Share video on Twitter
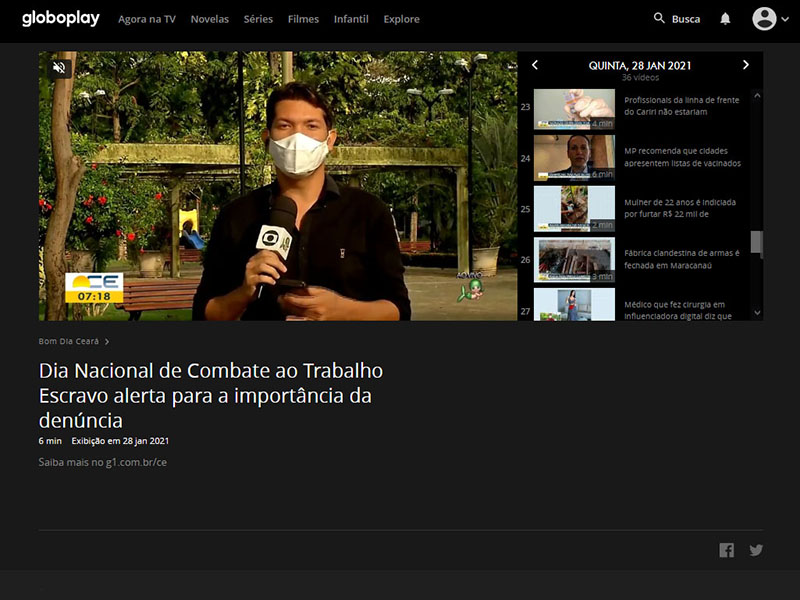800x600 pixels. pos(756,550)
